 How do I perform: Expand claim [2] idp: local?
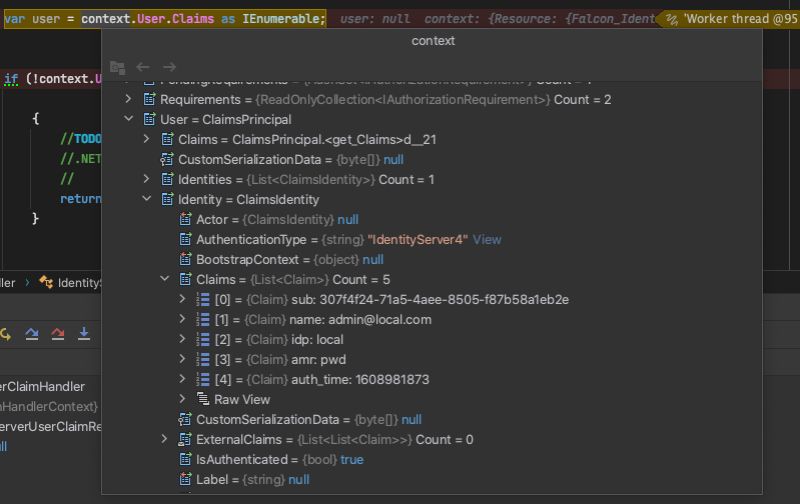[183, 339]
